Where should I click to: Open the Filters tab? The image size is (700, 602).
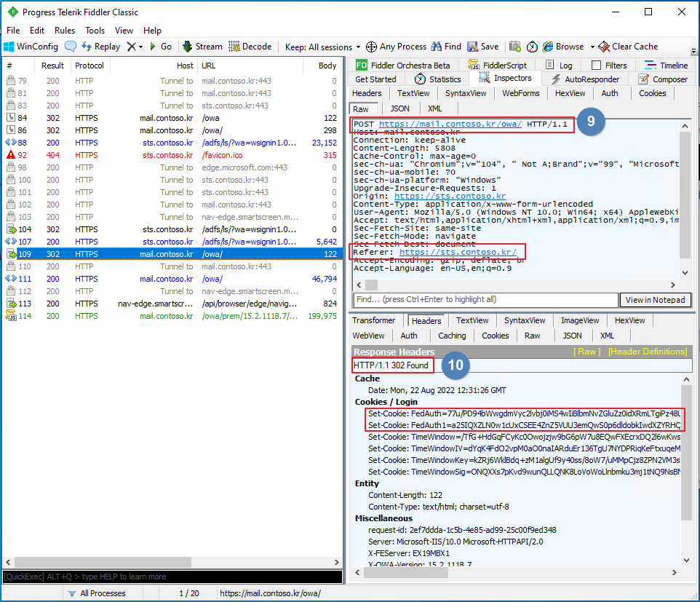coord(609,66)
